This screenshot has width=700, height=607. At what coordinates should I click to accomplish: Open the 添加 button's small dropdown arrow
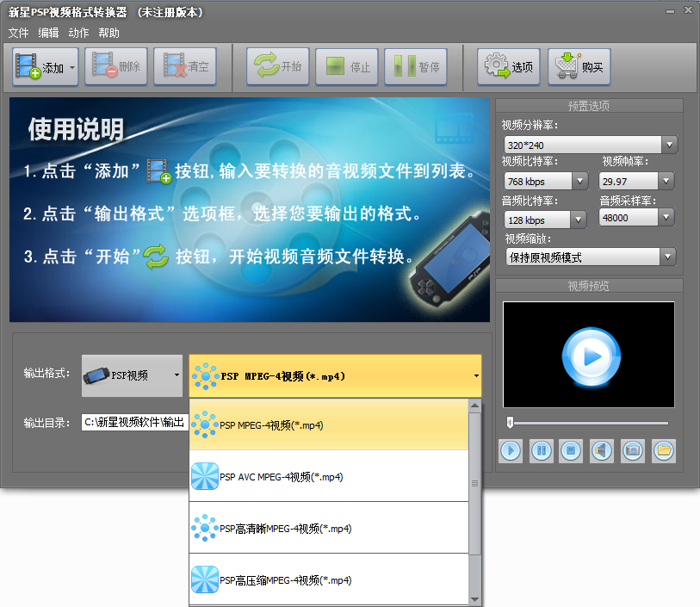72,68
